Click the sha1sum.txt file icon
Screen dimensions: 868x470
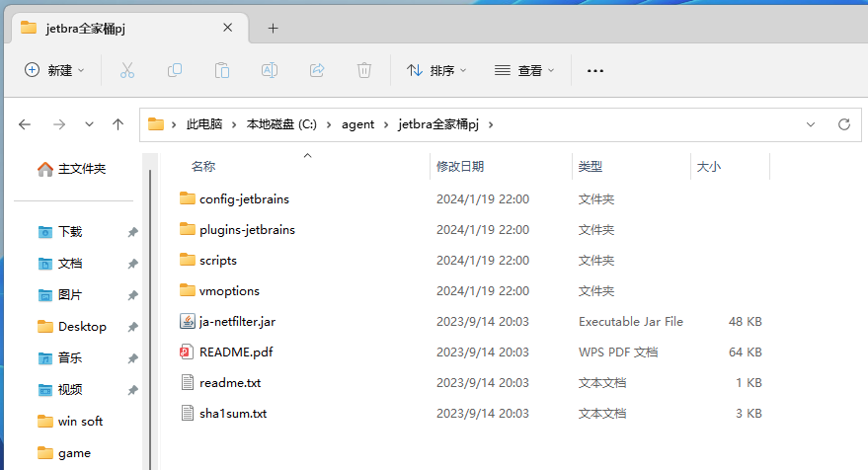[188, 413]
